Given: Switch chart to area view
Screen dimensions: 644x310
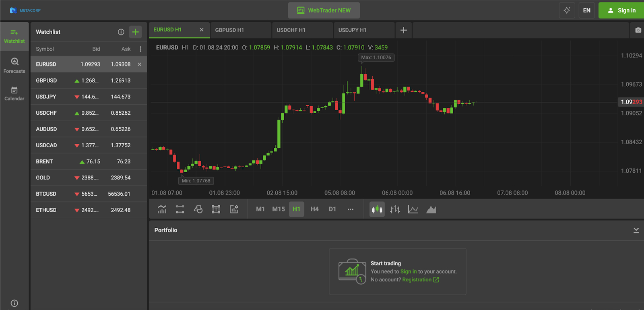Looking at the screenshot, I should point(431,209).
